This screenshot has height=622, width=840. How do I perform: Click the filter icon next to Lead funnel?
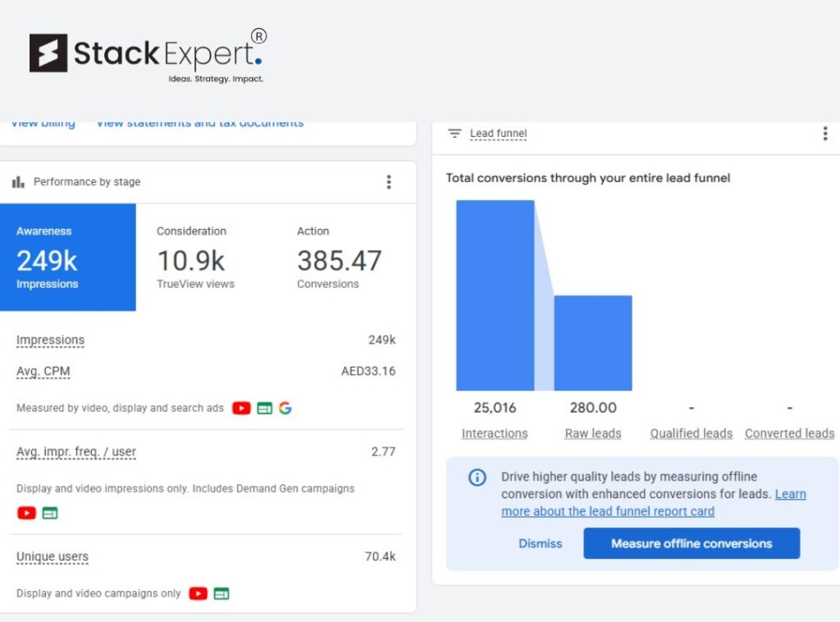pyautogui.click(x=454, y=133)
